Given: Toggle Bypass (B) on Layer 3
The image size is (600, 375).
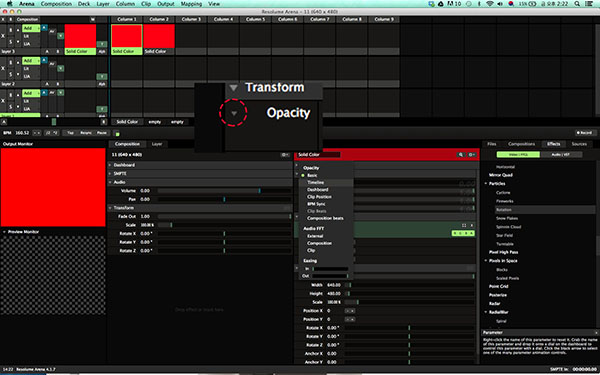Looking at the screenshot, I should [x=11, y=30].
